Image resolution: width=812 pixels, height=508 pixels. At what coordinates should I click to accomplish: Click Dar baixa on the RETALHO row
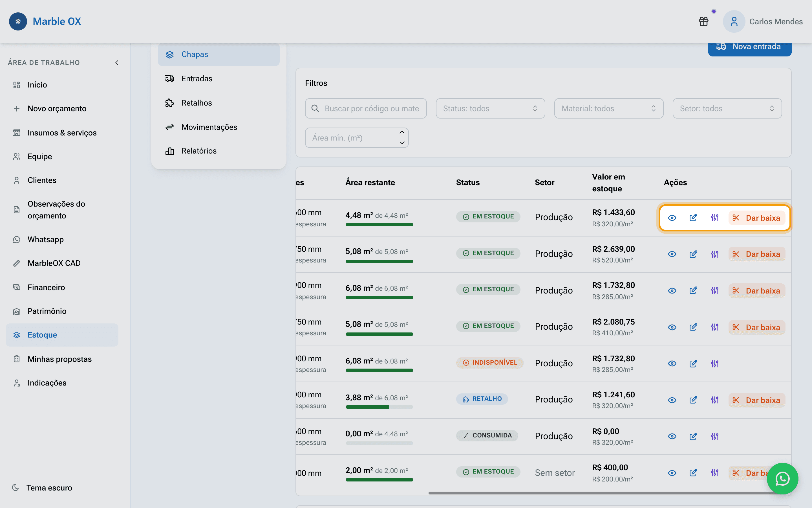[x=757, y=400]
